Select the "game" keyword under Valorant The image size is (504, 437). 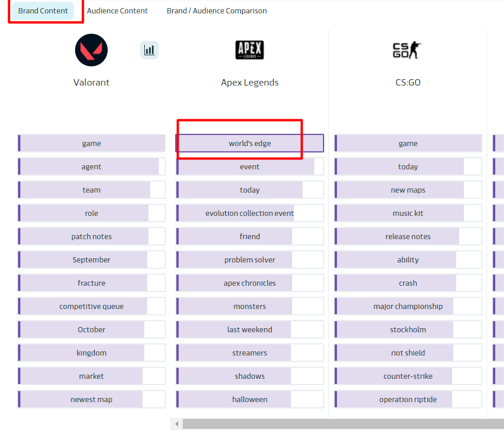point(91,143)
